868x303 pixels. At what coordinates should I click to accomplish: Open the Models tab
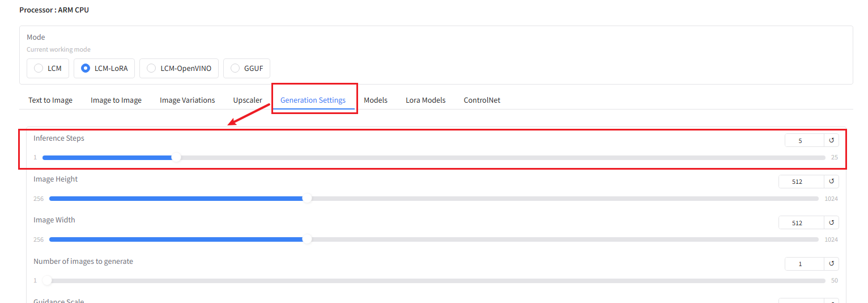[376, 100]
